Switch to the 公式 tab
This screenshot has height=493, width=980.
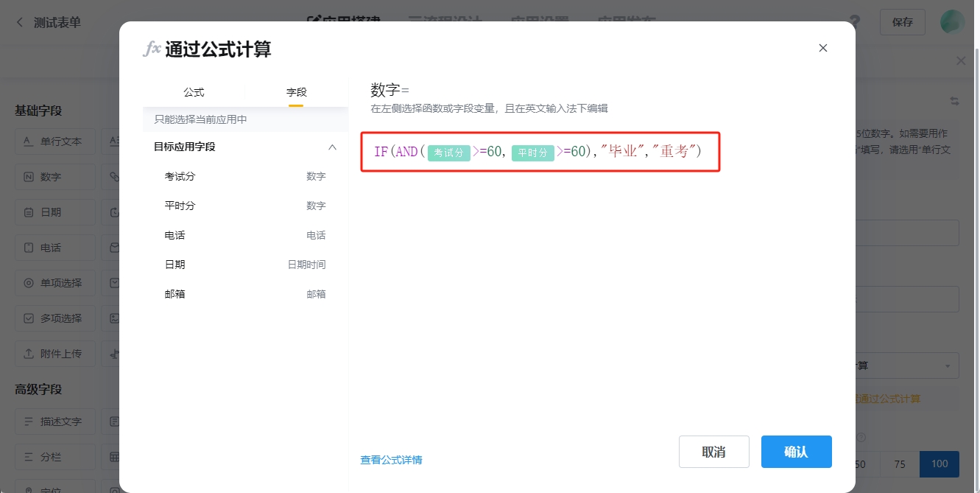click(194, 92)
